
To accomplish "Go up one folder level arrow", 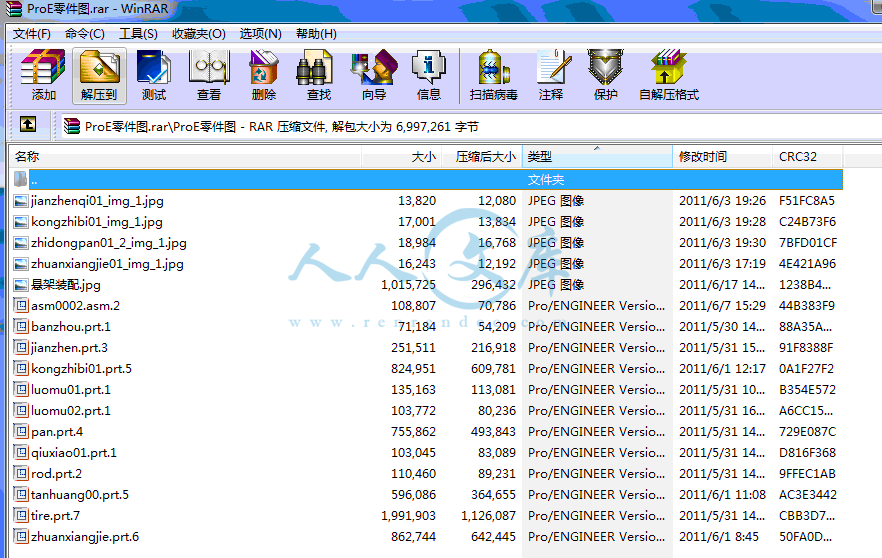I will 28,124.
